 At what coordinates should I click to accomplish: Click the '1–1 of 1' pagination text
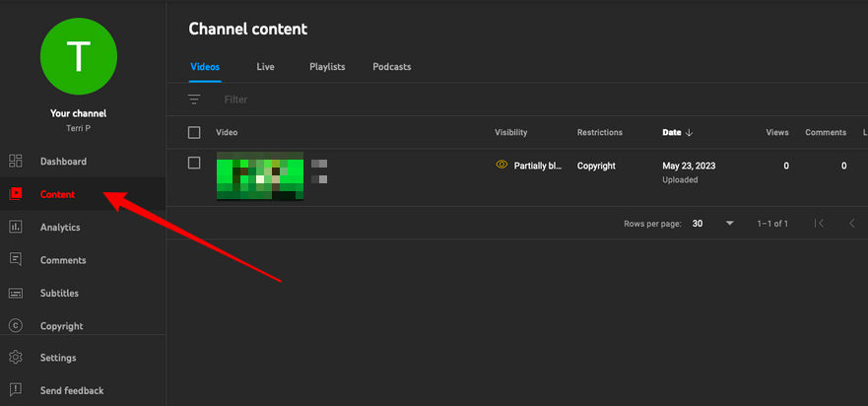point(772,224)
